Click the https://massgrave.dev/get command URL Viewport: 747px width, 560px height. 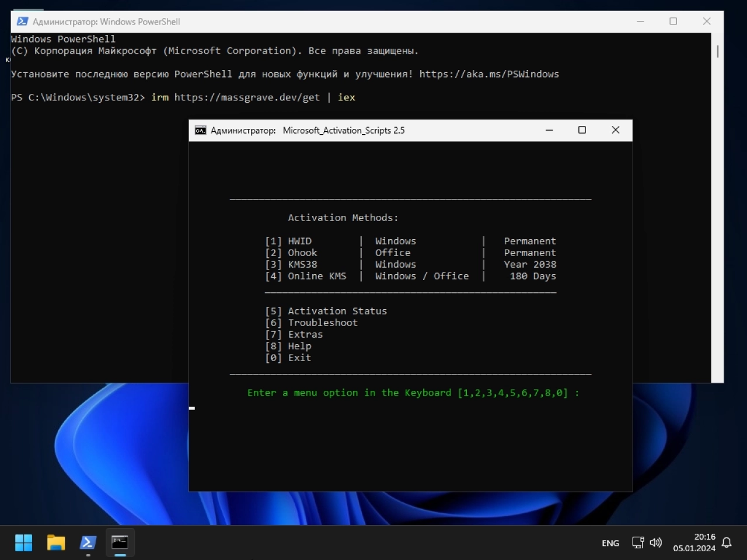[247, 97]
